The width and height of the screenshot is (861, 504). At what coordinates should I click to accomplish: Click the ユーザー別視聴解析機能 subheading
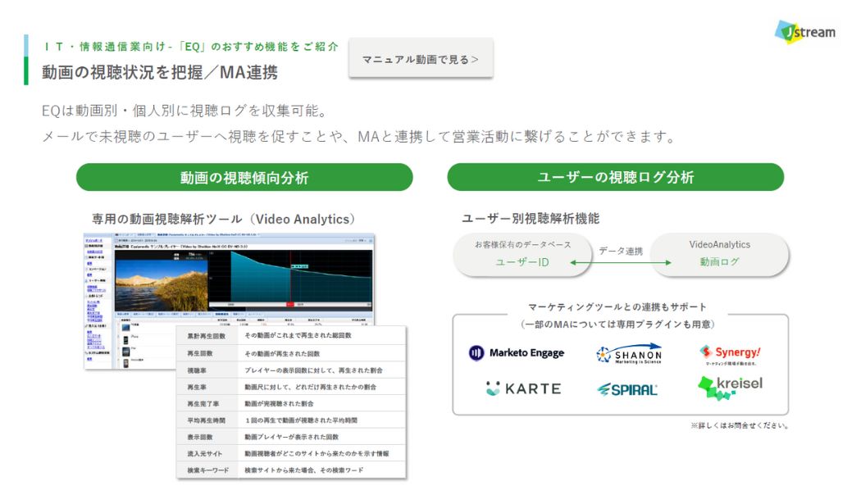[x=531, y=218]
